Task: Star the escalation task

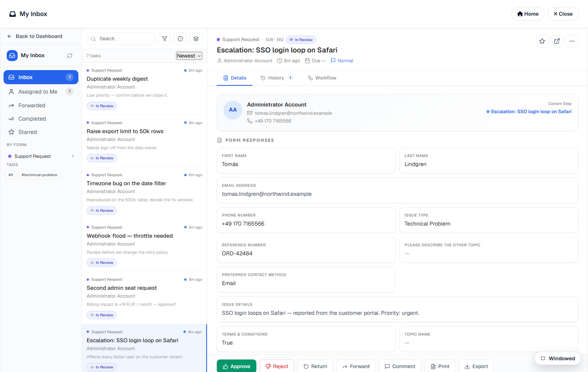Action: (542, 41)
